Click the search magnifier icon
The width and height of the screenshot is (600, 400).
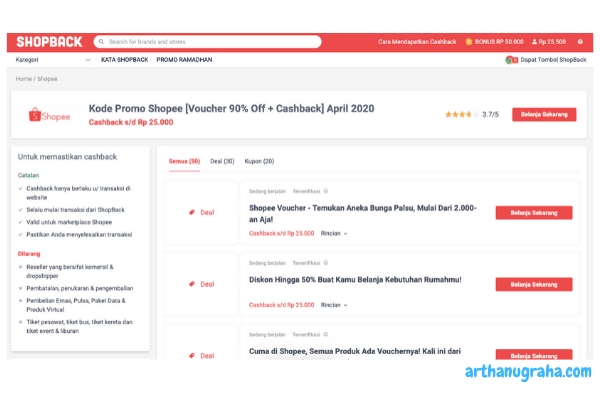101,42
